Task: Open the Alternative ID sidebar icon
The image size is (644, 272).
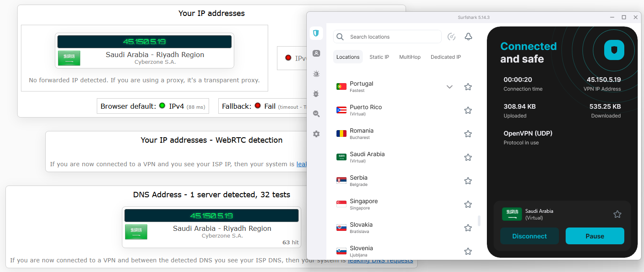Action: point(316,53)
